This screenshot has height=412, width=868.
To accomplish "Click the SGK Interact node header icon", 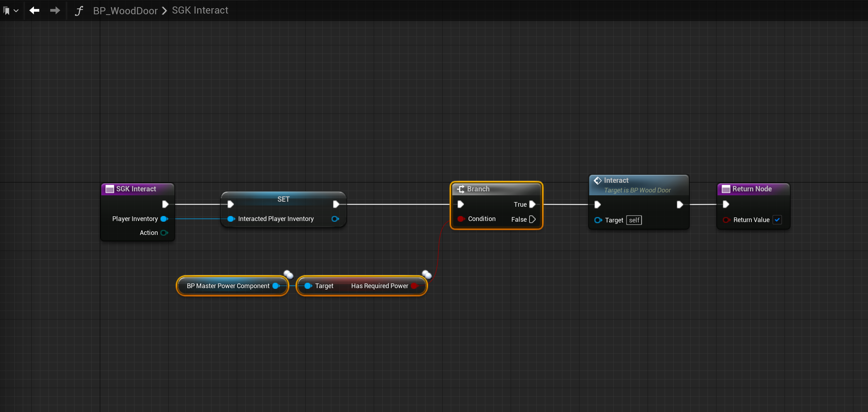I will [x=110, y=189].
